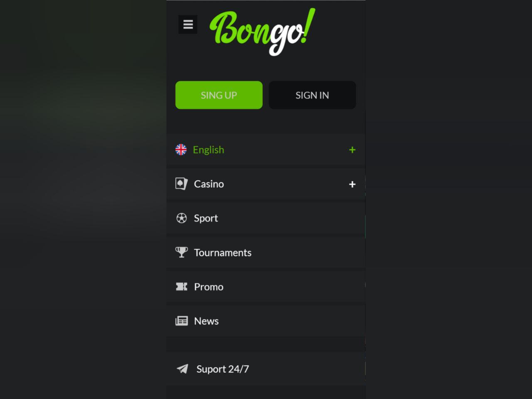
Task: Toggle the hamburger menu icon
Action: point(188,25)
